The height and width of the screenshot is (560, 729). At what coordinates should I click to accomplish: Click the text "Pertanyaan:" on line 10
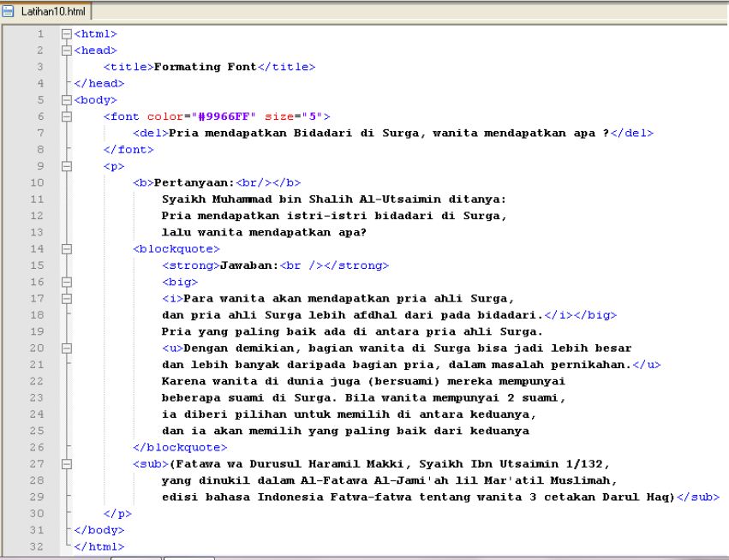[194, 182]
